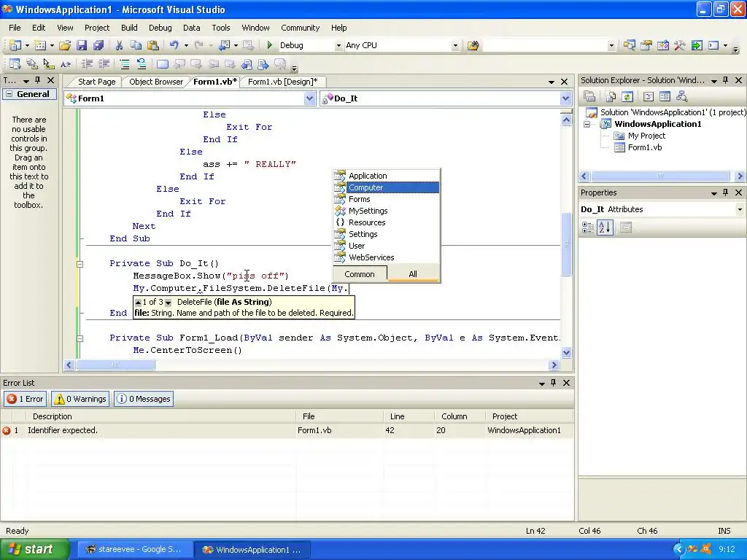
Task: Start debugging with the green play icon
Action: tap(270, 45)
